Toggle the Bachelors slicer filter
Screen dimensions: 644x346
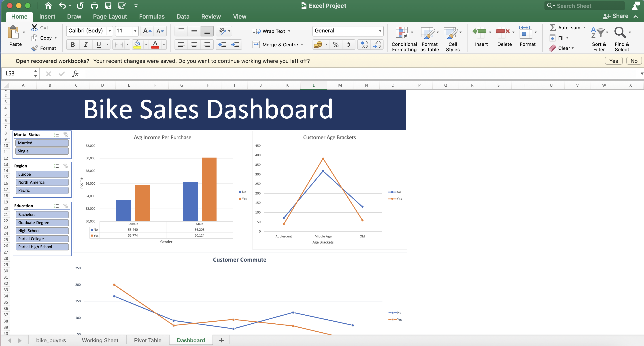click(x=42, y=214)
